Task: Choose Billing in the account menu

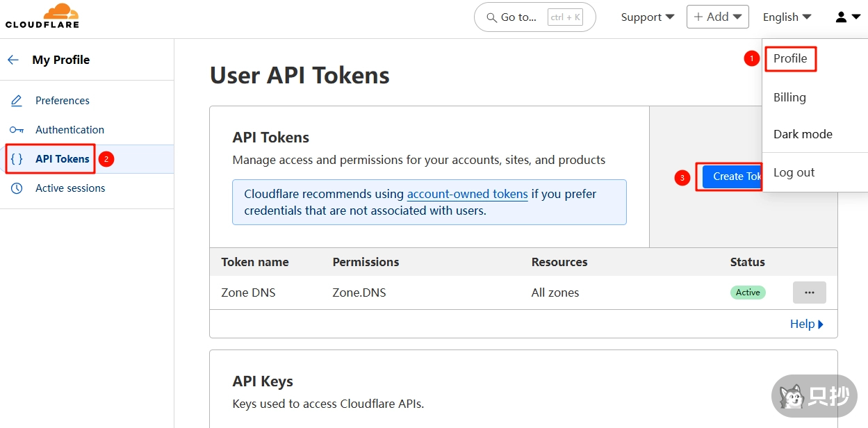Action: click(789, 97)
